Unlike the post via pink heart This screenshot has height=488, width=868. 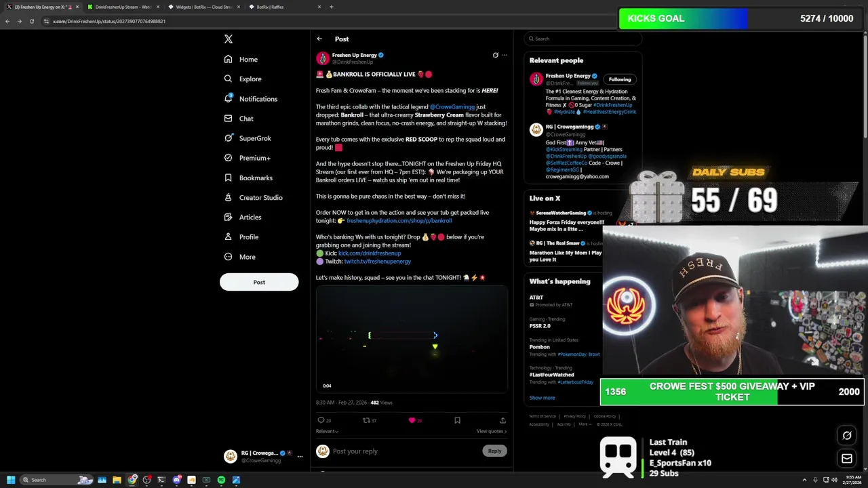click(412, 420)
